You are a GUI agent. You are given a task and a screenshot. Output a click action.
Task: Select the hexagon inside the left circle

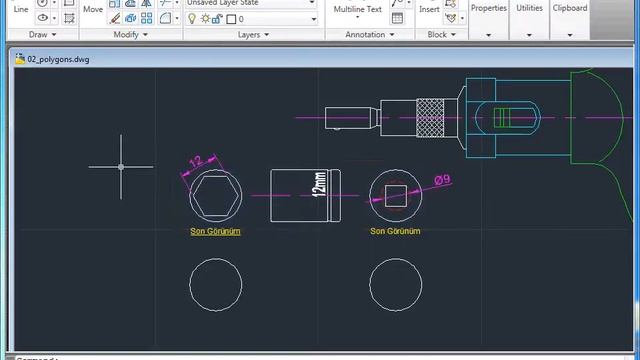point(216,196)
